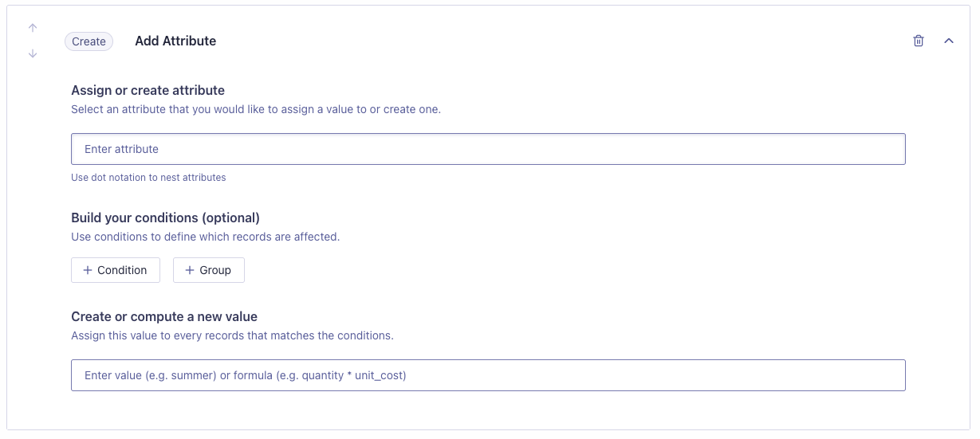Click the plus icon beside Group
The height and width of the screenshot is (439, 980).
[x=190, y=270]
